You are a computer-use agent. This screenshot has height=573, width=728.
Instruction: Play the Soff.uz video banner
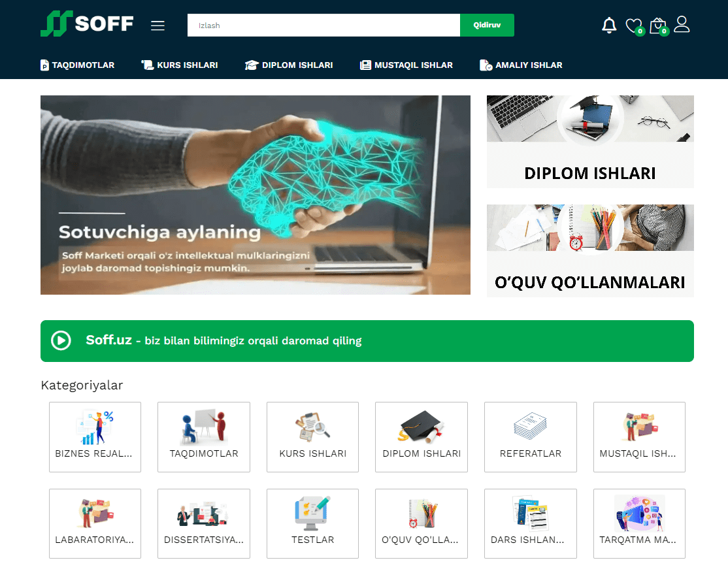coord(61,341)
